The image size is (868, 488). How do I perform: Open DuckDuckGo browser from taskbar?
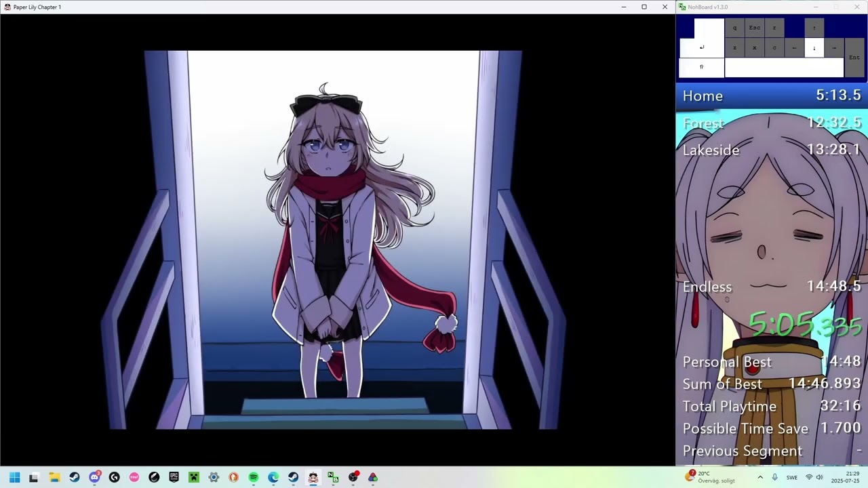click(x=233, y=477)
